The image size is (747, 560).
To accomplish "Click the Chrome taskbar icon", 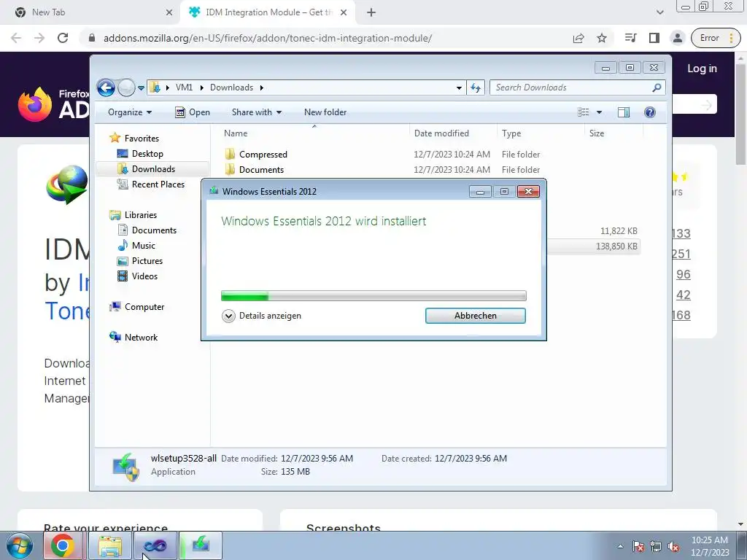I will click(x=63, y=545).
